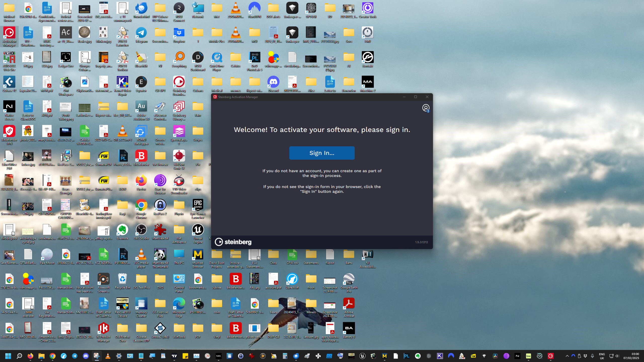Open the volume control in system tray
The width and height of the screenshot is (644, 362).
(617, 356)
